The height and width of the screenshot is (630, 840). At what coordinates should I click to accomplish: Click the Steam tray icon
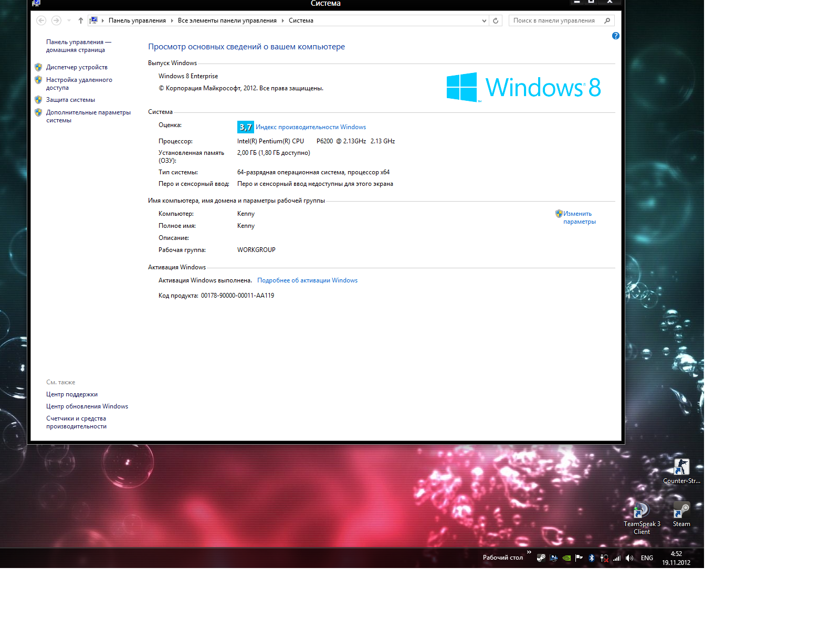pos(541,558)
